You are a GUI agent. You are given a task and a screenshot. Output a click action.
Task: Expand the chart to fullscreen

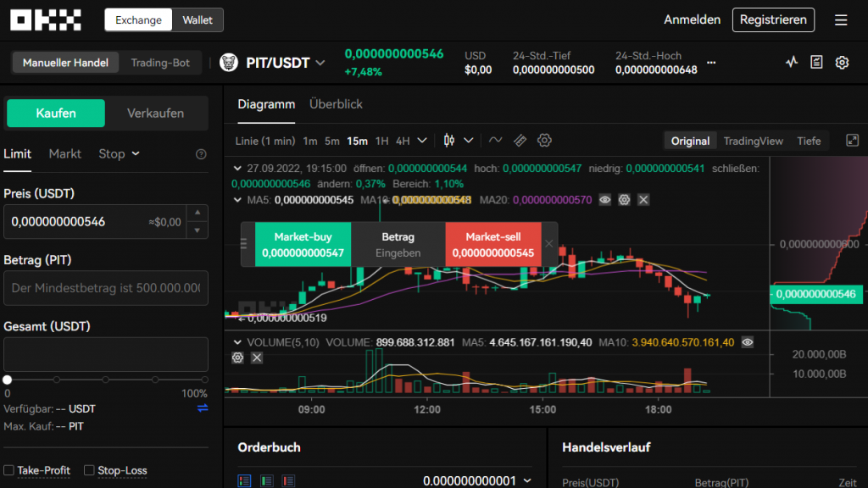pyautogui.click(x=853, y=141)
